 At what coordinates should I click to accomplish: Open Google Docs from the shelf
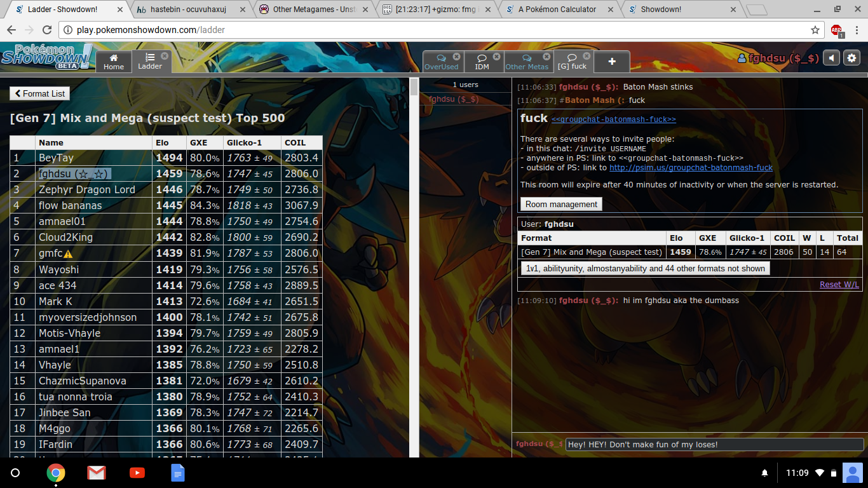(x=178, y=473)
